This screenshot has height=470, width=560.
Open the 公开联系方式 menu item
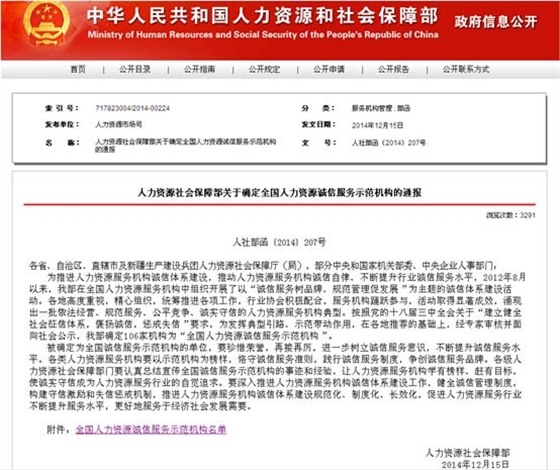tap(466, 69)
